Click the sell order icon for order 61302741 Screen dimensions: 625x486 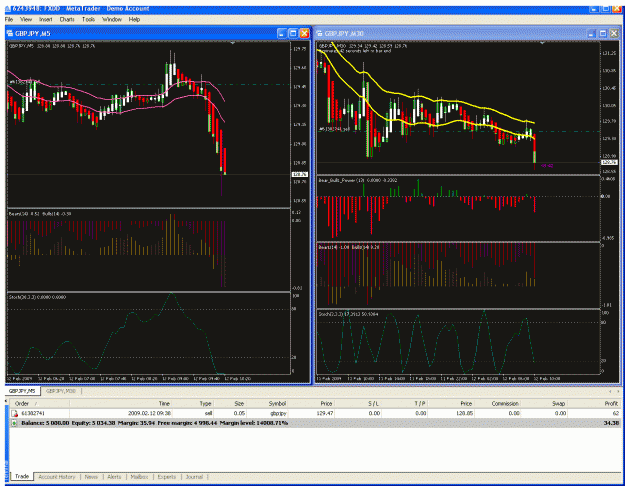(14, 413)
